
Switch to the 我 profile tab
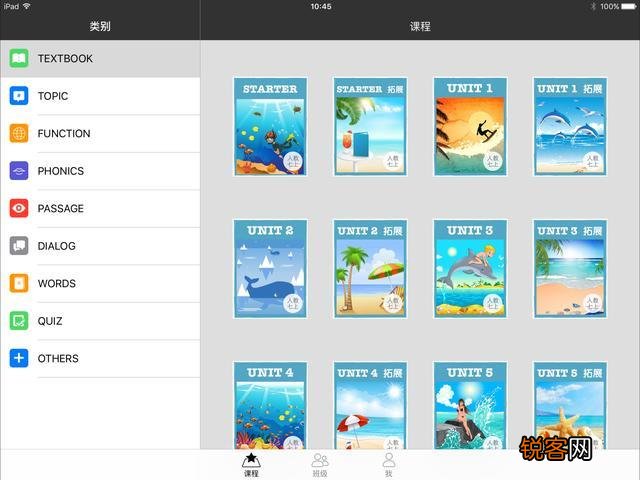coord(389,465)
